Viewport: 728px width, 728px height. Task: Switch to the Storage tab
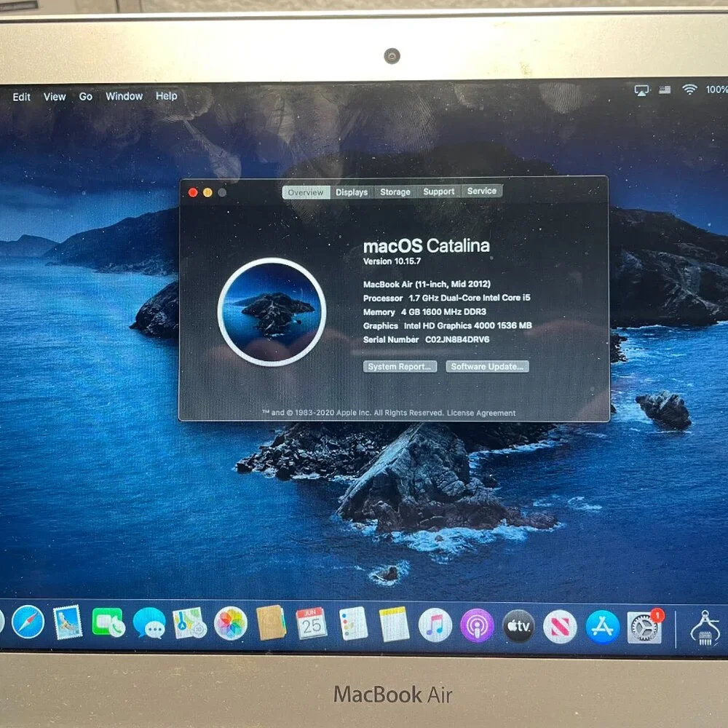click(x=395, y=191)
